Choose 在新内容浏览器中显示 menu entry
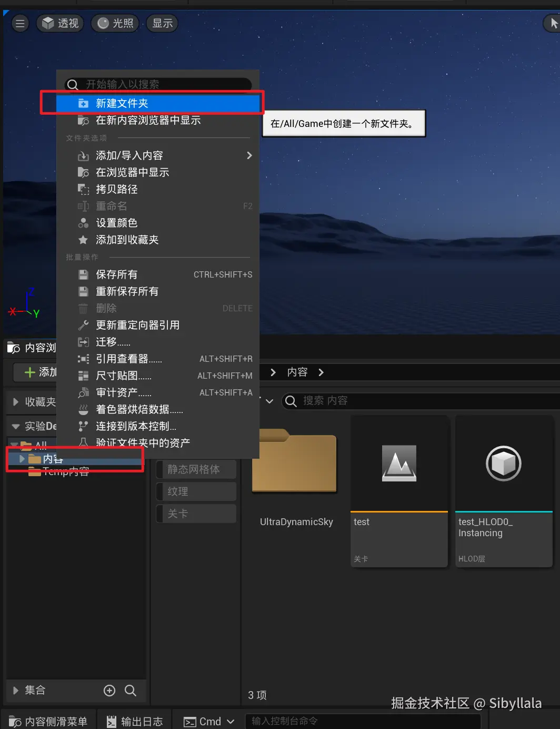Screen dimensions: 560x729 [158, 120]
